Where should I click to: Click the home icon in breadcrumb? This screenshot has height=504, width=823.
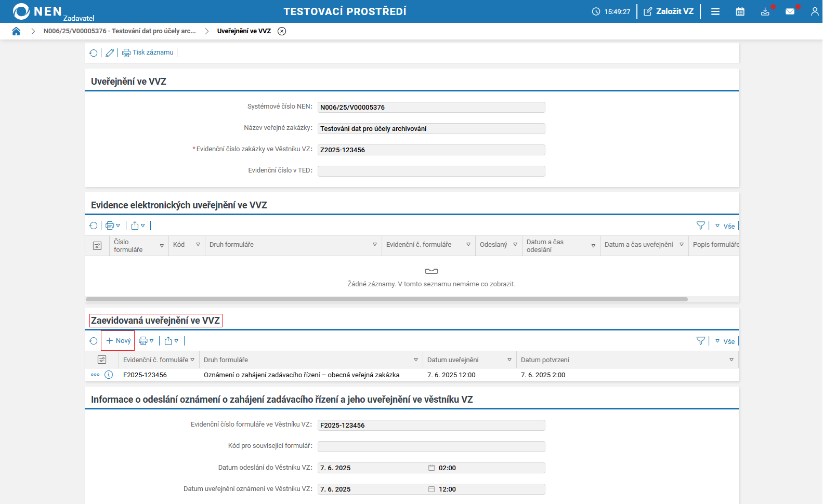[16, 31]
